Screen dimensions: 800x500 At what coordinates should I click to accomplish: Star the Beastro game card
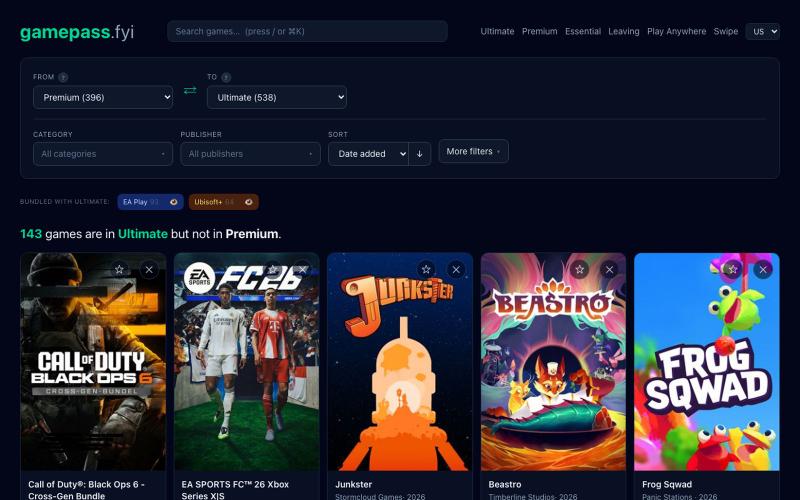pyautogui.click(x=580, y=269)
